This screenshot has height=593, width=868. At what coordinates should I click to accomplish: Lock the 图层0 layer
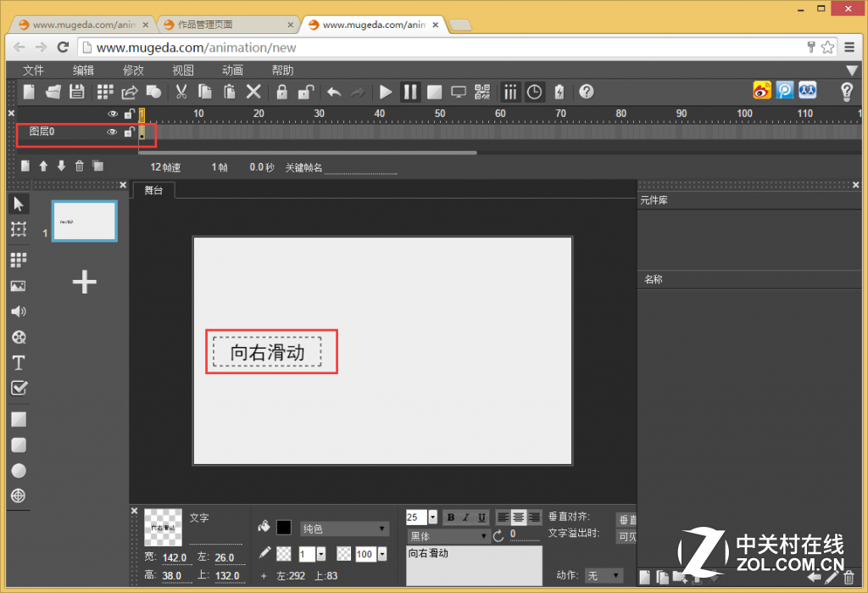pyautogui.click(x=129, y=131)
